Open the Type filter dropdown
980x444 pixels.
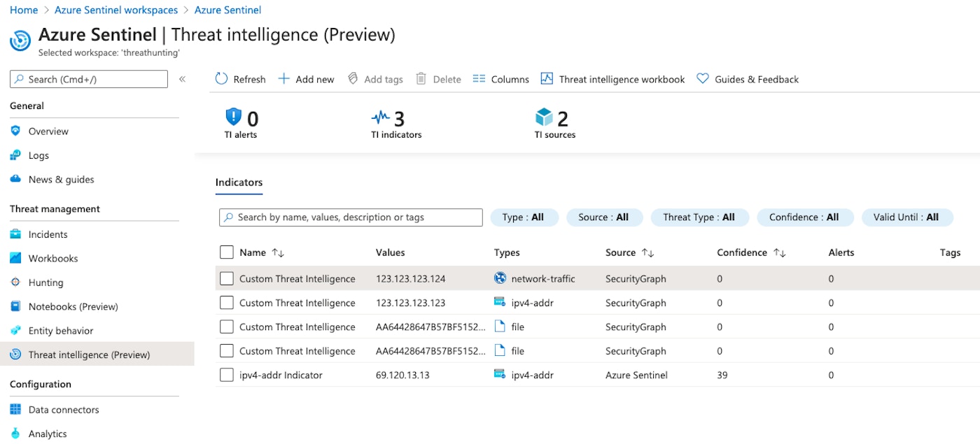click(x=524, y=217)
